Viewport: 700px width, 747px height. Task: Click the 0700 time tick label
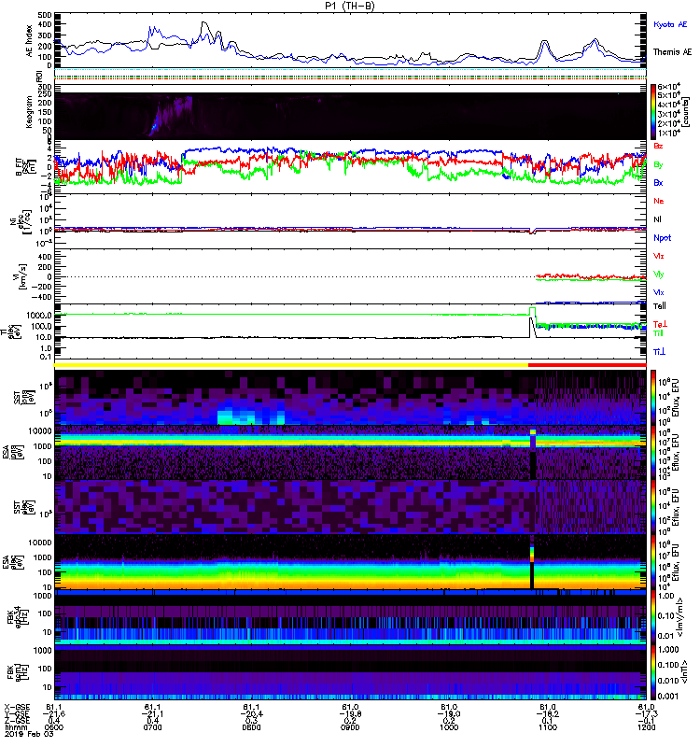tap(152, 727)
